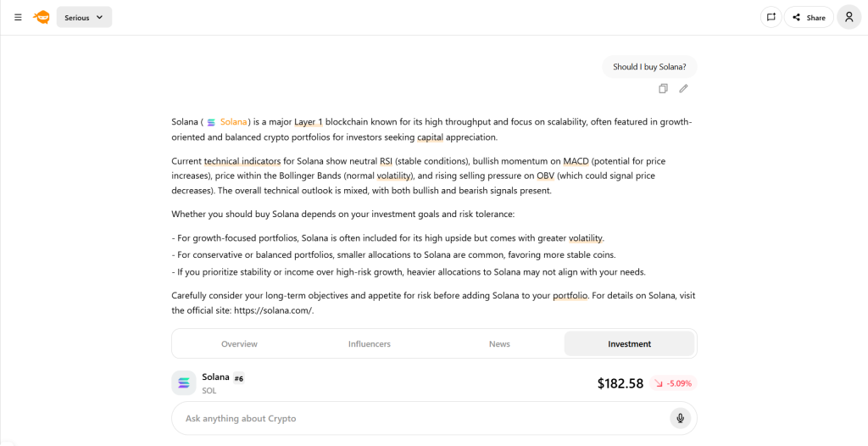868x446 pixels.
Task: Activate the microphone voice input
Action: [x=679, y=418]
